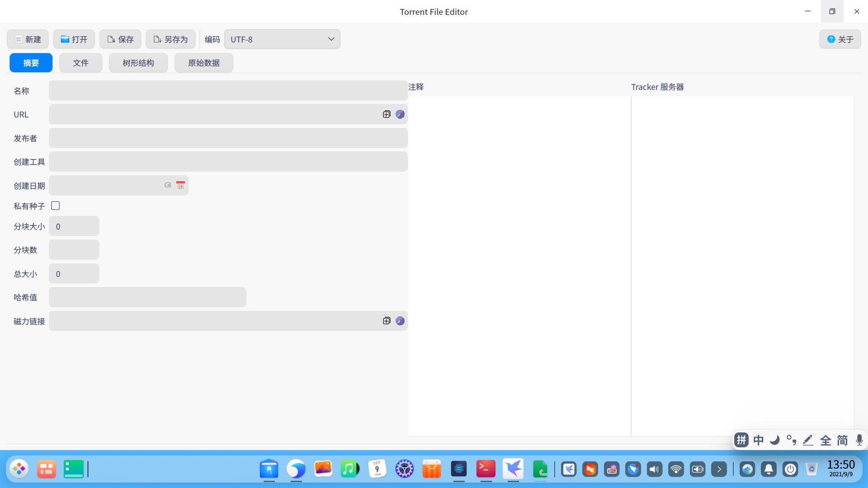Viewport: 868px width, 488px height.
Task: Click the 新建 new file button
Action: [x=28, y=39]
